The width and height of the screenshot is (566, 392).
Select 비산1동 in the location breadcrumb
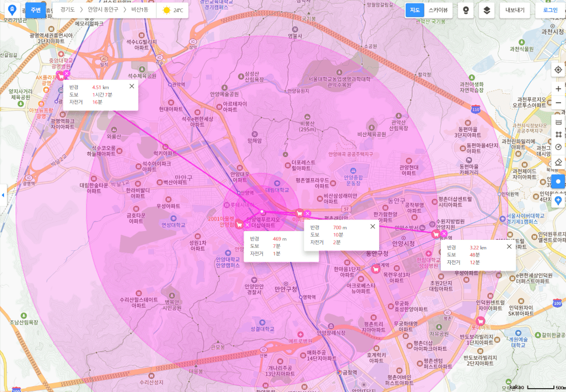click(x=139, y=10)
